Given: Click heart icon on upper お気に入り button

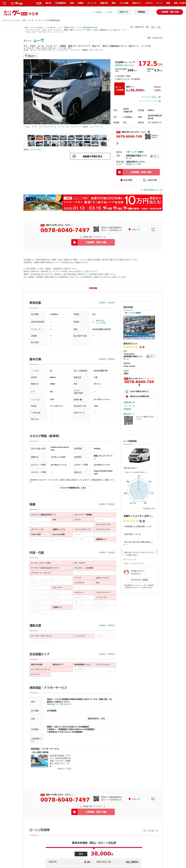Looking at the screenshot, I should pos(129,229).
